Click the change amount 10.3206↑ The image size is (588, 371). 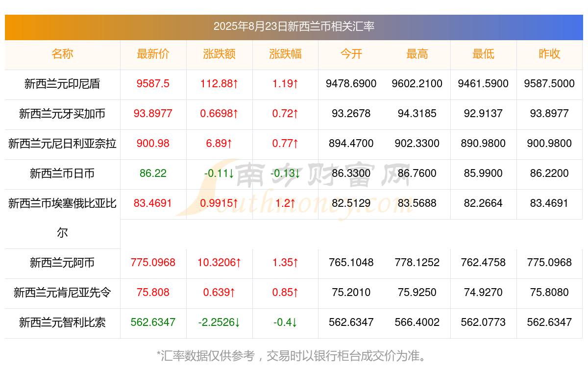click(x=219, y=263)
